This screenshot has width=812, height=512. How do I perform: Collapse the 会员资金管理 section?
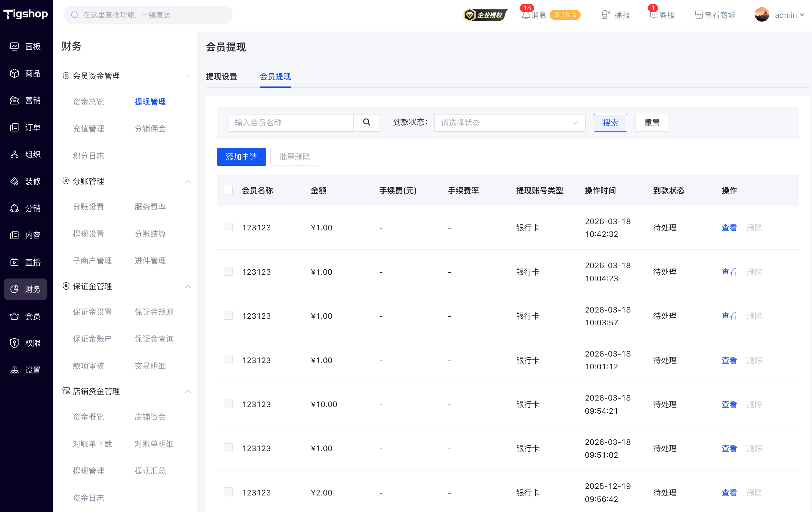tap(188, 76)
